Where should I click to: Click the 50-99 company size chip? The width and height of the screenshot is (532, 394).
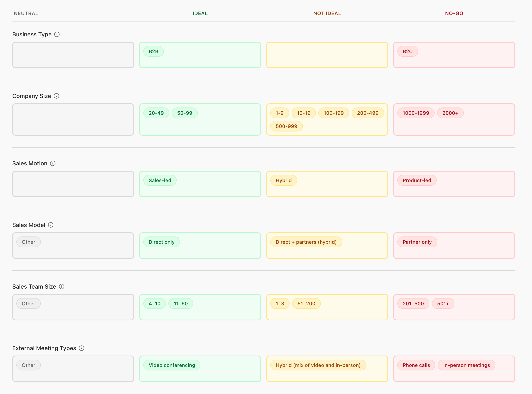coord(185,113)
